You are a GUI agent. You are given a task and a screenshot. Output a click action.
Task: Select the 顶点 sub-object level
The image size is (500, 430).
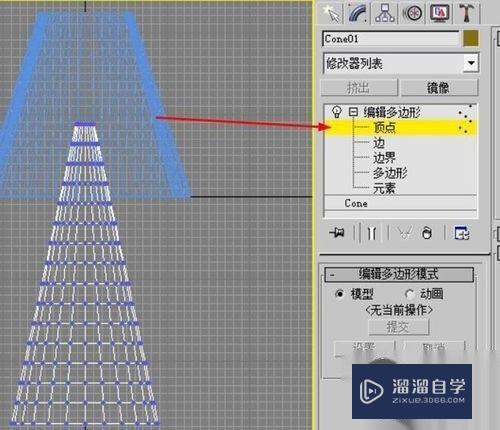385,127
